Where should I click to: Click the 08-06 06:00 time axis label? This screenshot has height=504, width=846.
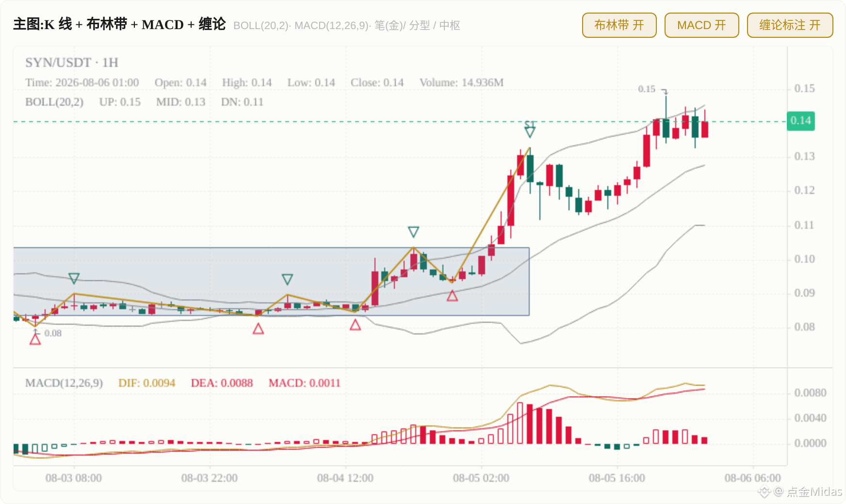753,478
